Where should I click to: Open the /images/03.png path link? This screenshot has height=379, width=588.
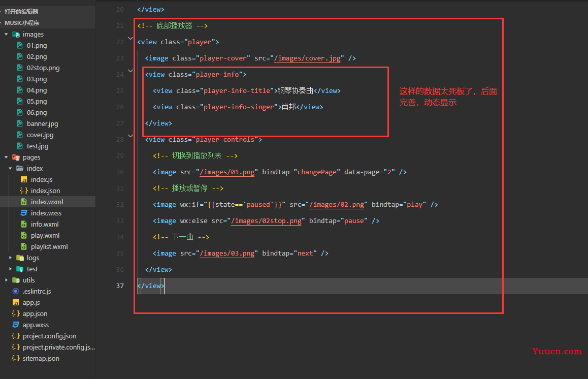pos(227,254)
